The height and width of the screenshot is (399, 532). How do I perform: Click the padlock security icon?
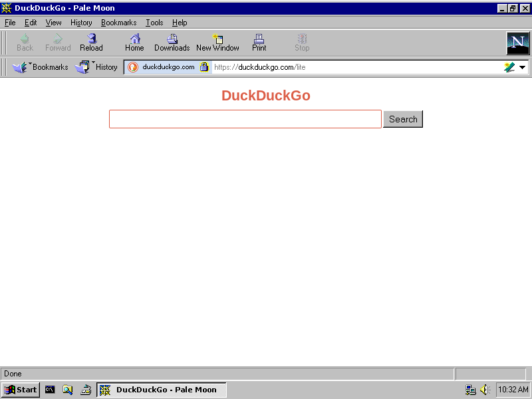point(205,66)
